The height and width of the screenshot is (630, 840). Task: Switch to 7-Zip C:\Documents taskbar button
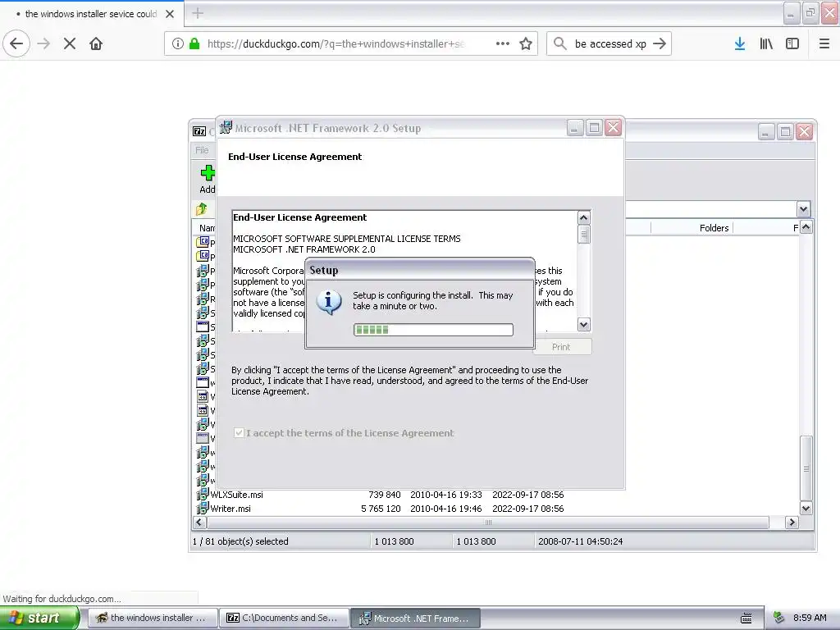point(283,619)
